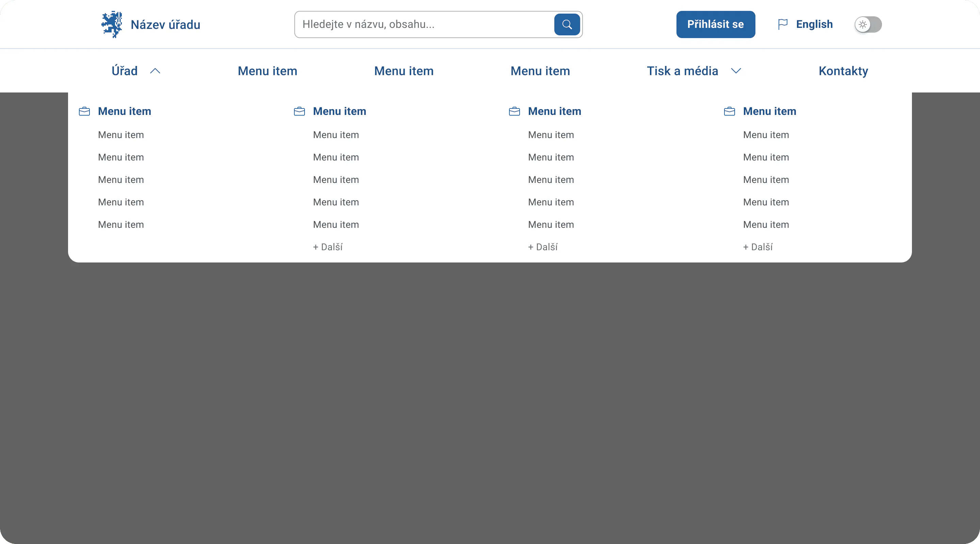
Task: Click the briefcase icon in the third dropdown column
Action: [514, 112]
